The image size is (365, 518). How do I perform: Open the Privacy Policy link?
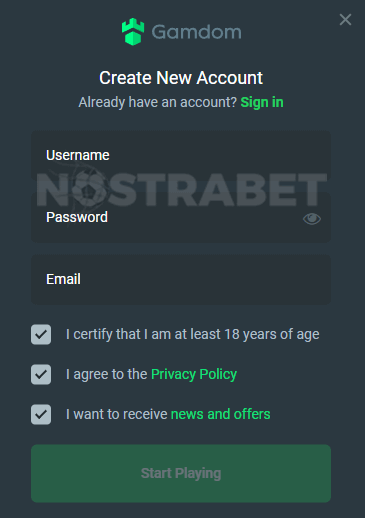(x=194, y=374)
